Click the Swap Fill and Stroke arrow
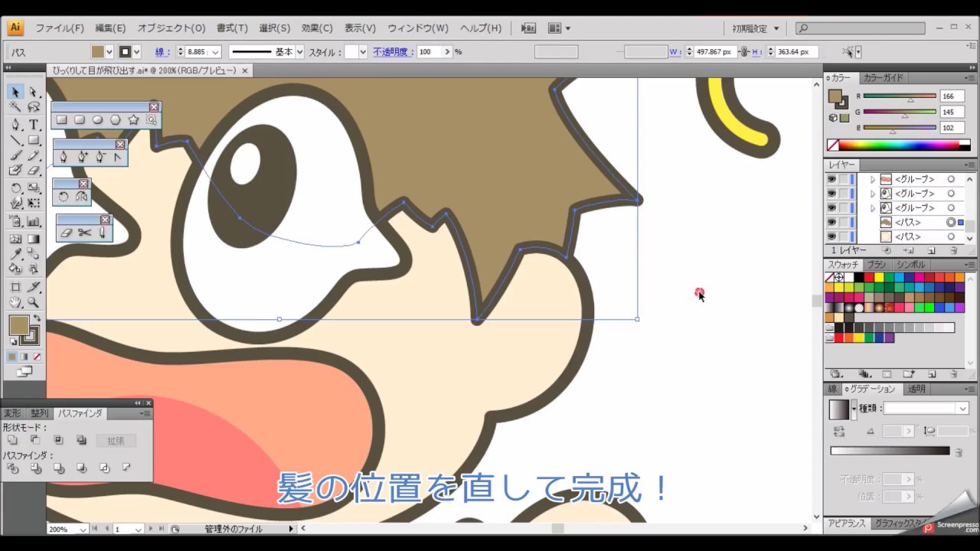The height and width of the screenshot is (551, 980). pyautogui.click(x=37, y=318)
